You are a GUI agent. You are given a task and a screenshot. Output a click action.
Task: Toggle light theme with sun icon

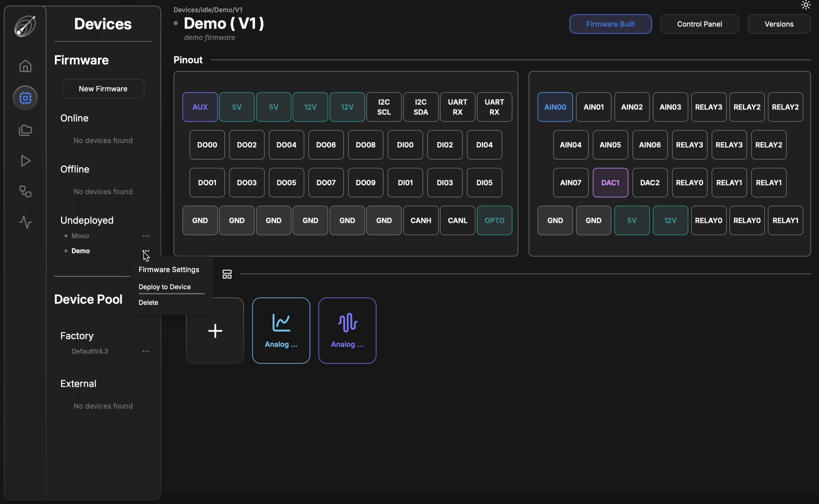(x=806, y=5)
